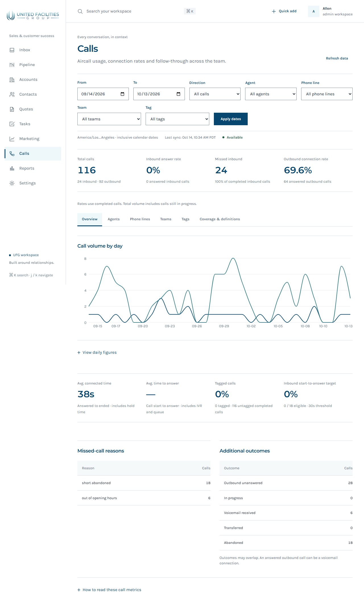
Task: Open the Agent dropdown
Action: tap(271, 94)
